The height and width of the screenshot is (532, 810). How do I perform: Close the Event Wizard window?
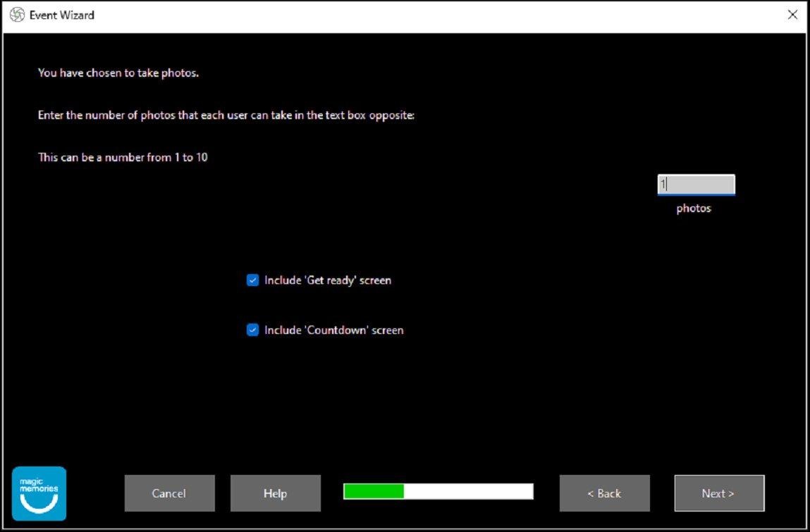click(x=792, y=15)
